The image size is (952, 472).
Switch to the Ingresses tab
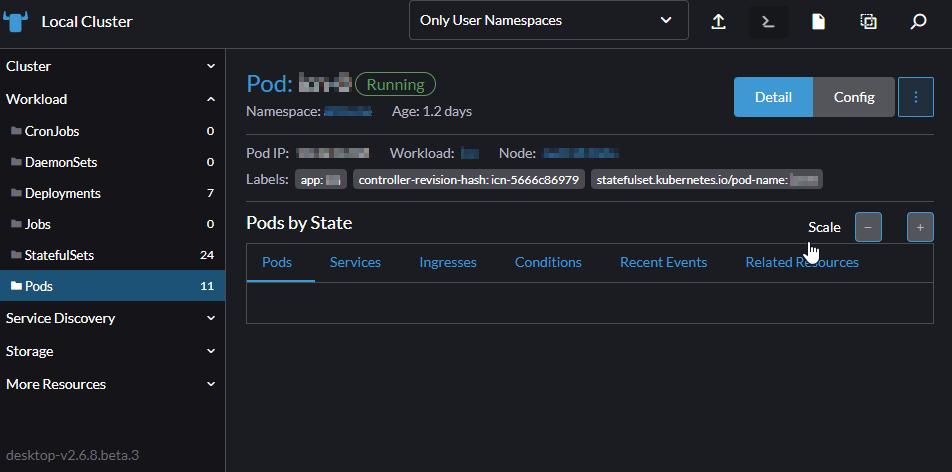click(x=448, y=262)
